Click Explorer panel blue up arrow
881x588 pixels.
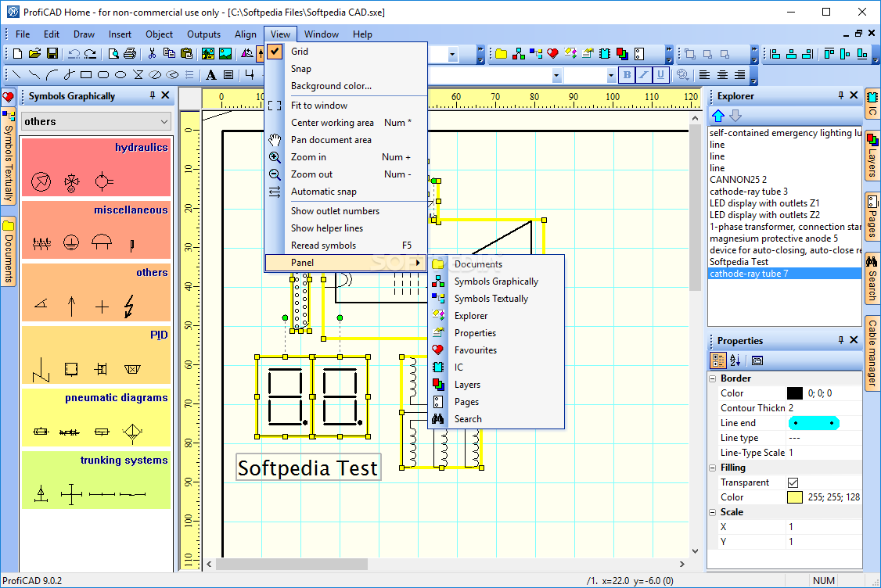coord(718,116)
